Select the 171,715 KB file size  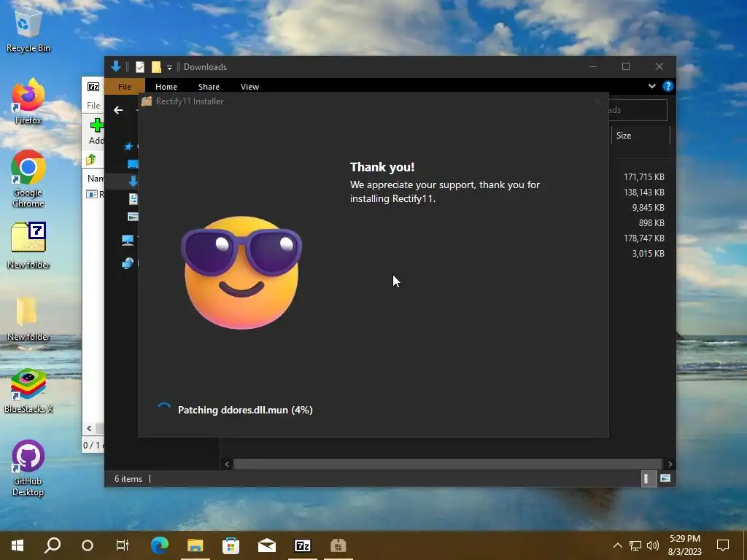pyautogui.click(x=643, y=176)
